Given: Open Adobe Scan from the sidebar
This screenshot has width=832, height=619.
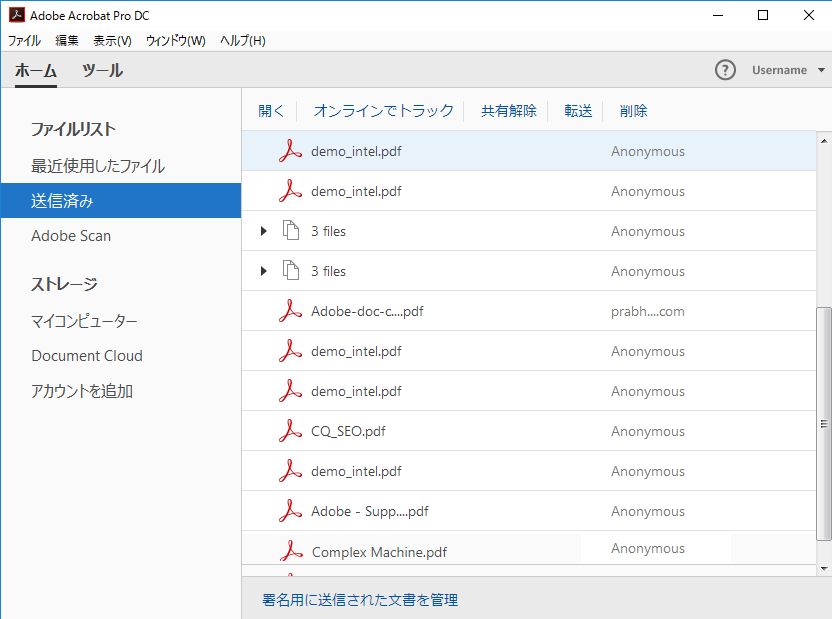Looking at the screenshot, I should (x=71, y=236).
